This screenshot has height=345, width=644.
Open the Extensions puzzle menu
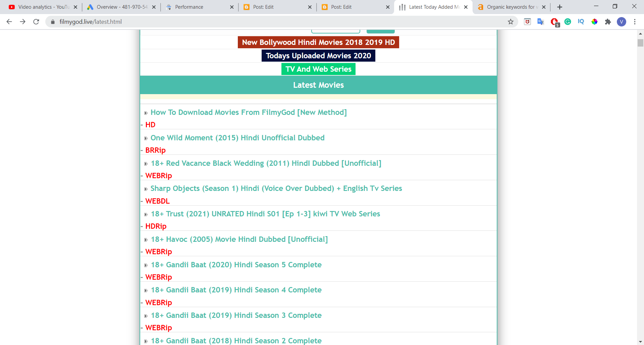pyautogui.click(x=608, y=22)
